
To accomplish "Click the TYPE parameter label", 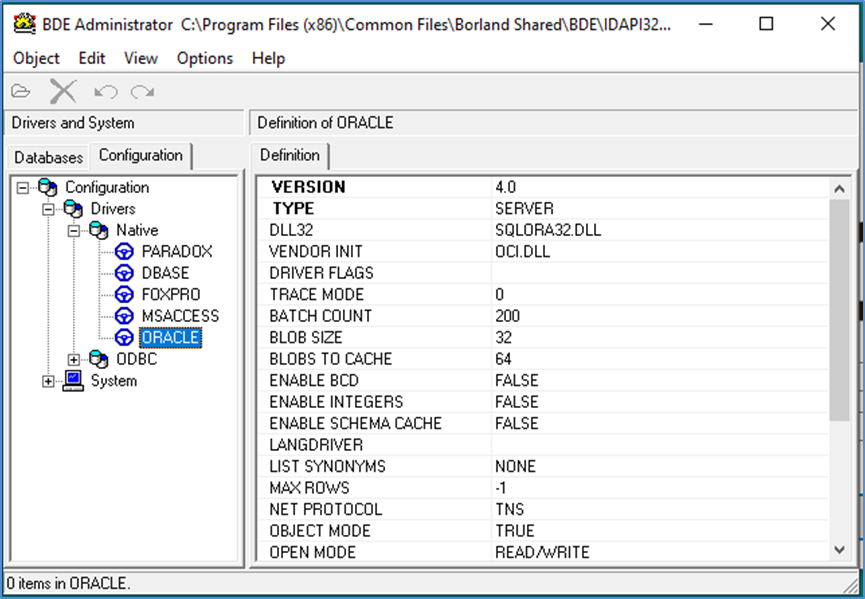I will (293, 209).
